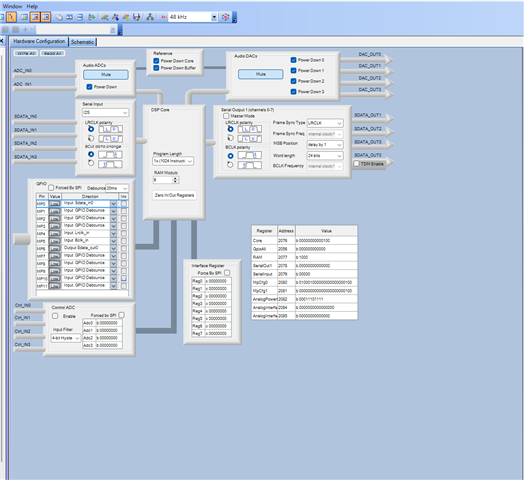Click the Zero In/Out Registers button
This screenshot has width=524, height=480.
[x=174, y=195]
